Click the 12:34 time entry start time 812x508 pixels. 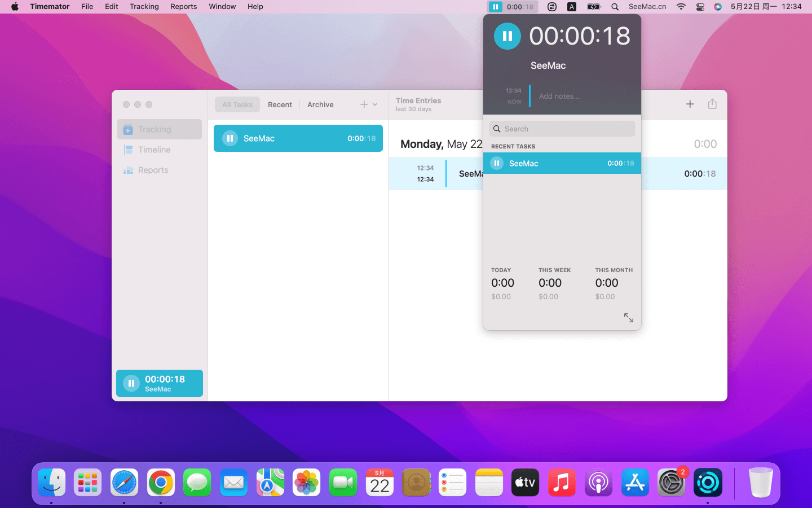coord(425,168)
